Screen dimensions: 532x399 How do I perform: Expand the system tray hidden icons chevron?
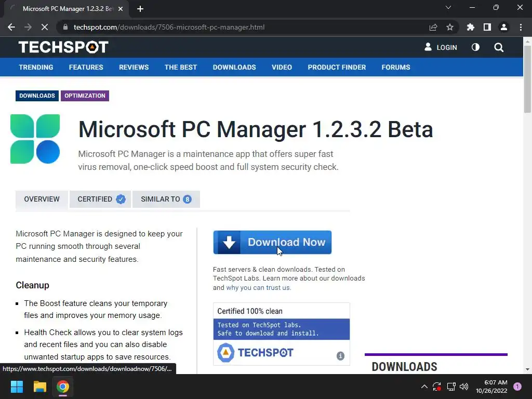click(424, 387)
